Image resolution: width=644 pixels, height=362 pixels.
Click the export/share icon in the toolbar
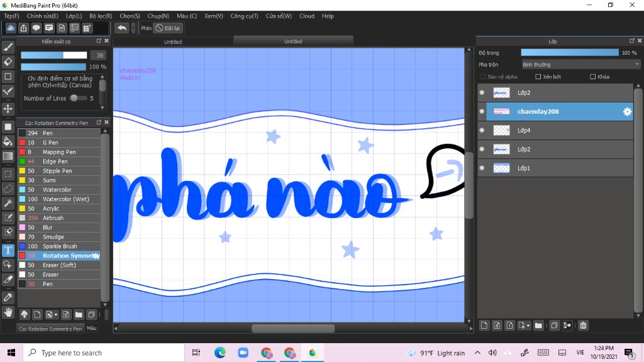point(23,28)
